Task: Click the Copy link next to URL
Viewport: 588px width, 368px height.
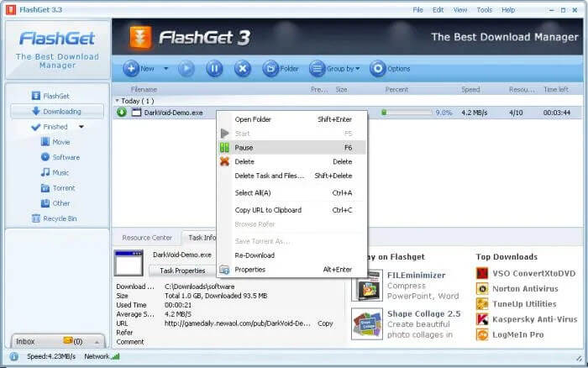Action: pyautogui.click(x=325, y=323)
